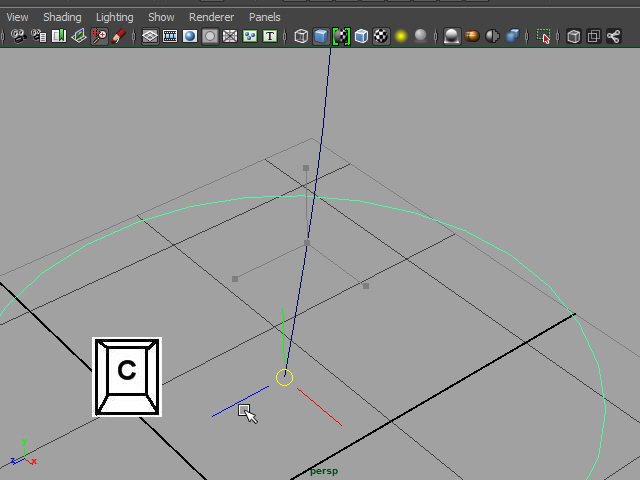This screenshot has height=480, width=640.
Task: Open the Panels menu
Action: (264, 17)
